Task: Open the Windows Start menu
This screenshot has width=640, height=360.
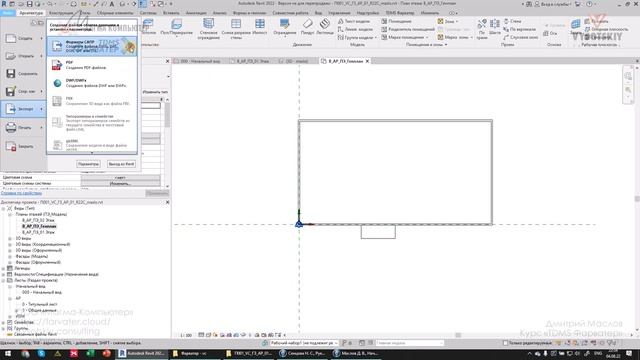Action: point(7,353)
